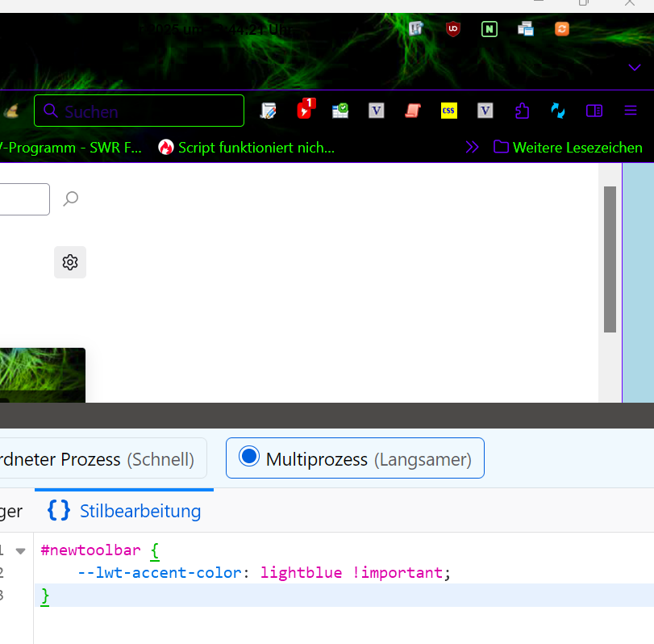Open the yellow CSS toolbar icon

(x=449, y=111)
